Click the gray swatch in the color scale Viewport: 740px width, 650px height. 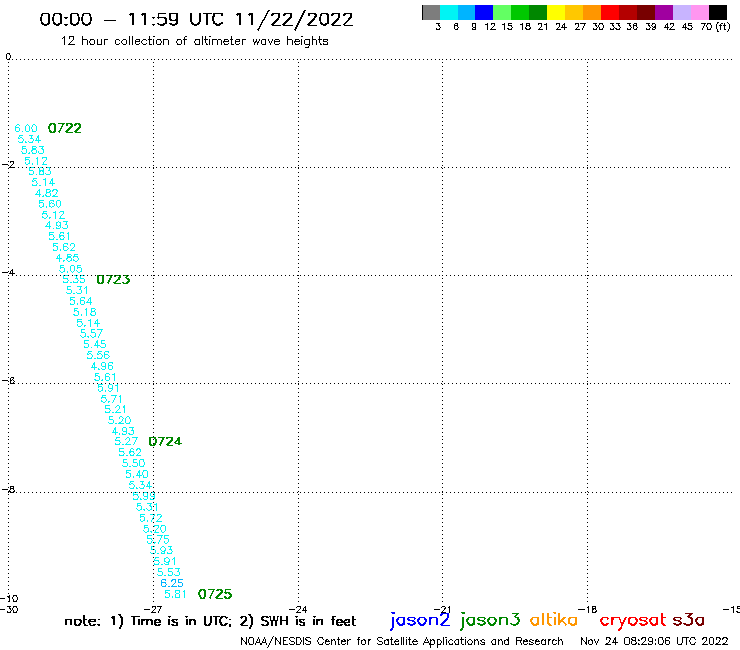(x=431, y=12)
